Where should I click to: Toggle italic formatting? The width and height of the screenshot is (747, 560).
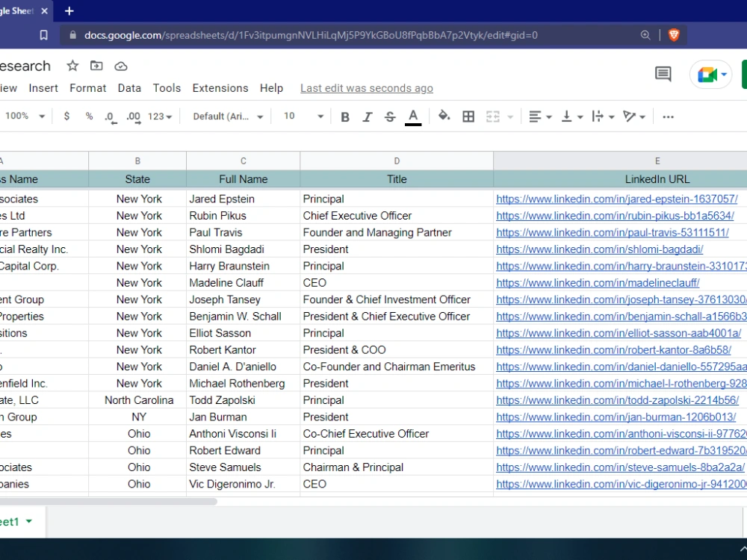click(368, 116)
